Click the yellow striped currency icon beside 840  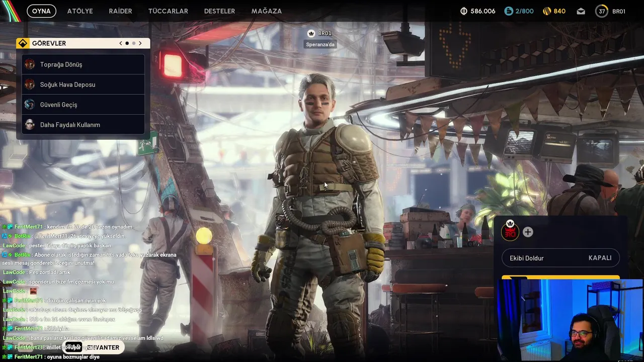coord(547,11)
